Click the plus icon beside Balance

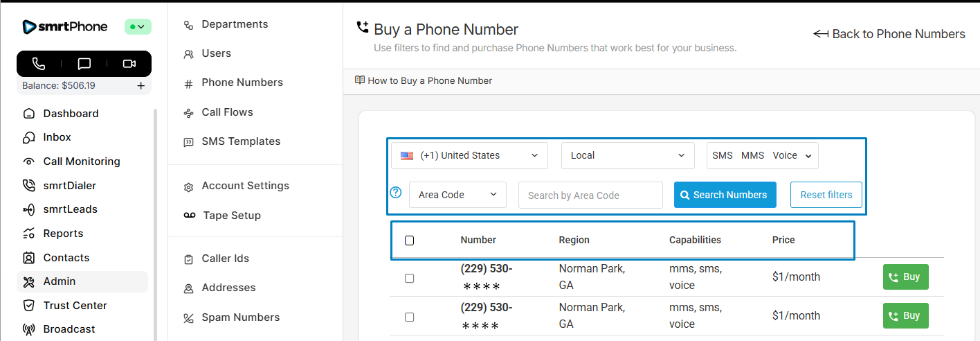(140, 86)
